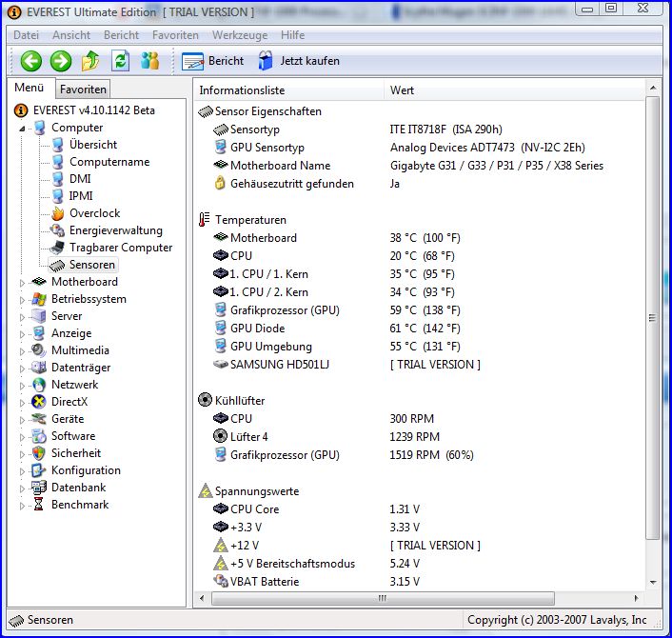
Task: Click the Spannungswerte warning triangle icon
Action: pos(206,491)
